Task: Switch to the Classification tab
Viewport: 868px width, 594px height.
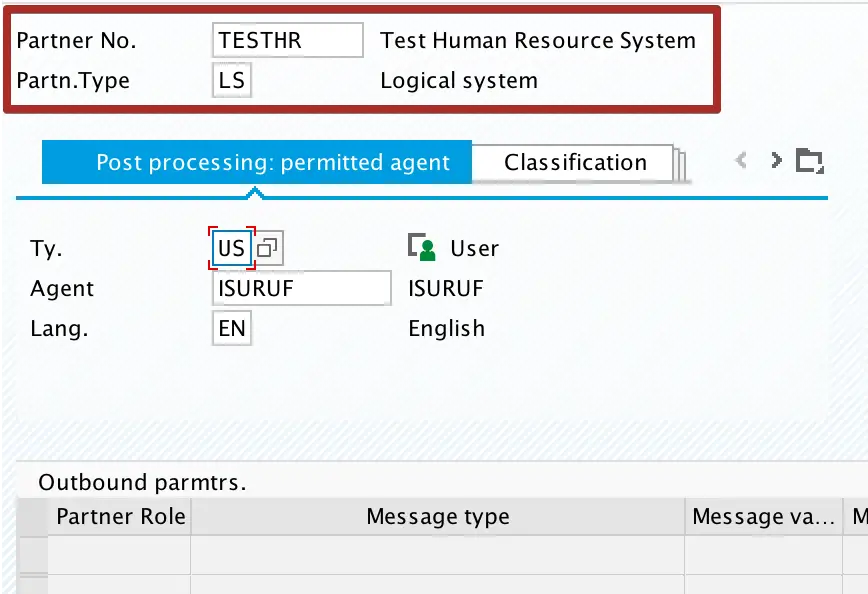Action: (575, 163)
